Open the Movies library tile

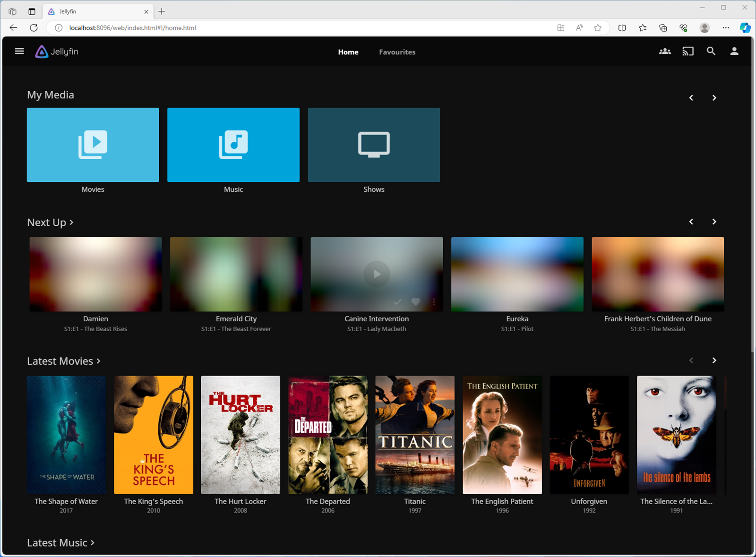(x=93, y=145)
